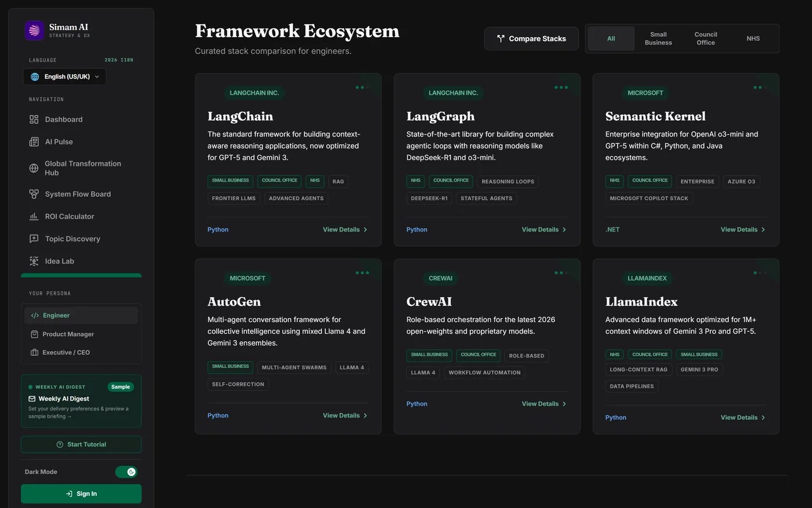
Task: Click the AZURE O3 tag on Semantic Kernel
Action: pos(741,182)
